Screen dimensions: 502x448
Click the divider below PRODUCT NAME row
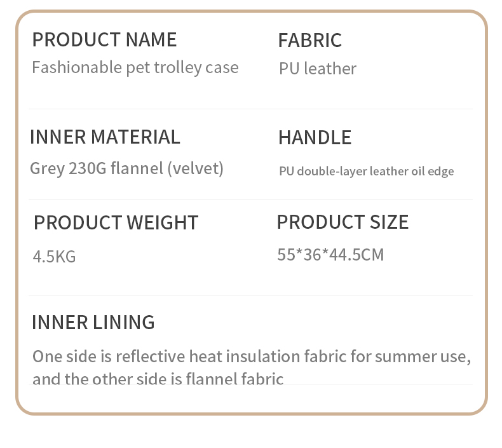pos(250,109)
